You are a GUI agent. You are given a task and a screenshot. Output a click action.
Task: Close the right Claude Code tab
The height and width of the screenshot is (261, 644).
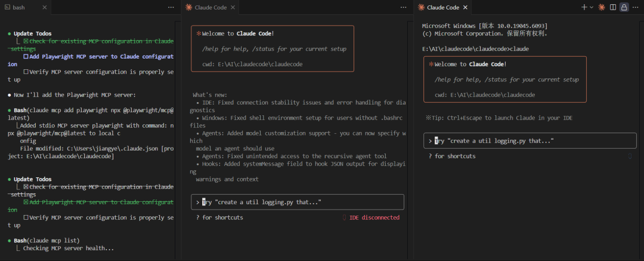coord(465,7)
